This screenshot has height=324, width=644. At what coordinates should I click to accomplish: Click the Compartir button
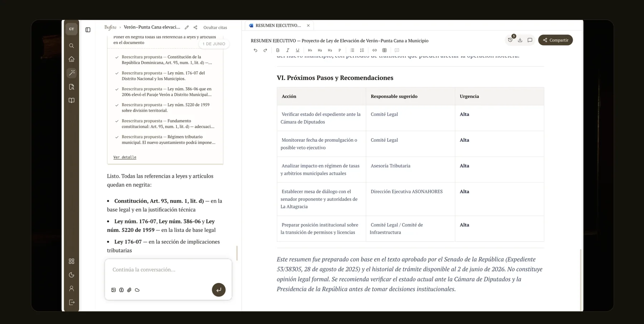click(x=555, y=40)
